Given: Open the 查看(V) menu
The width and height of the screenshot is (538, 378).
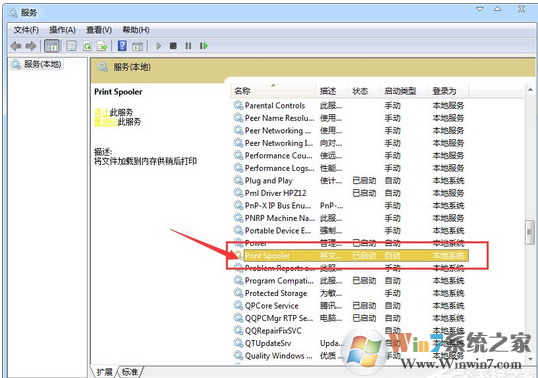Looking at the screenshot, I should (99, 30).
